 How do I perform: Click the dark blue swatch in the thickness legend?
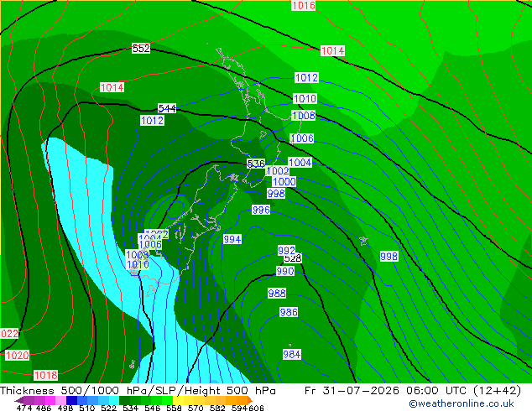(71, 400)
